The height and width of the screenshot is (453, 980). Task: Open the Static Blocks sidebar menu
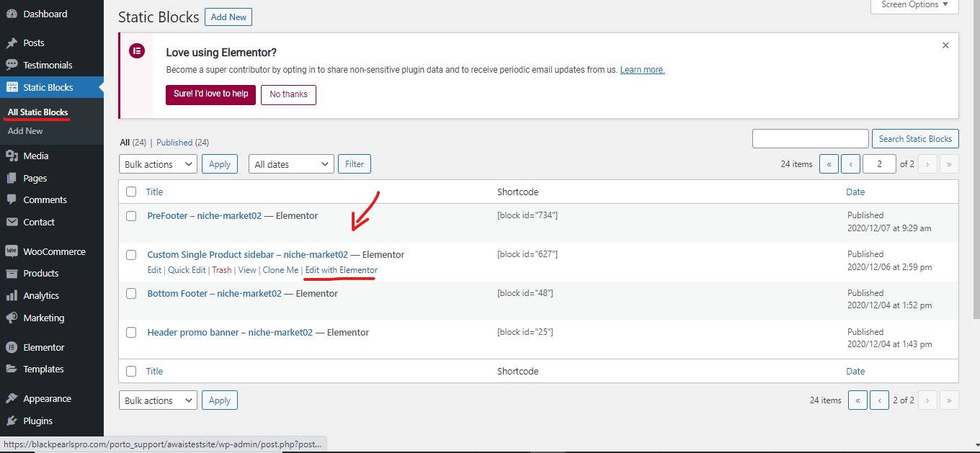pos(52,87)
